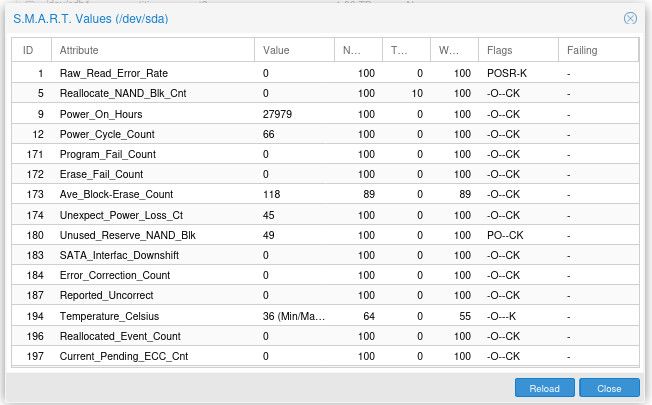The height and width of the screenshot is (405, 652).
Task: Close the S.M.A.R.T. Values dialog via X icon
Action: (x=630, y=18)
